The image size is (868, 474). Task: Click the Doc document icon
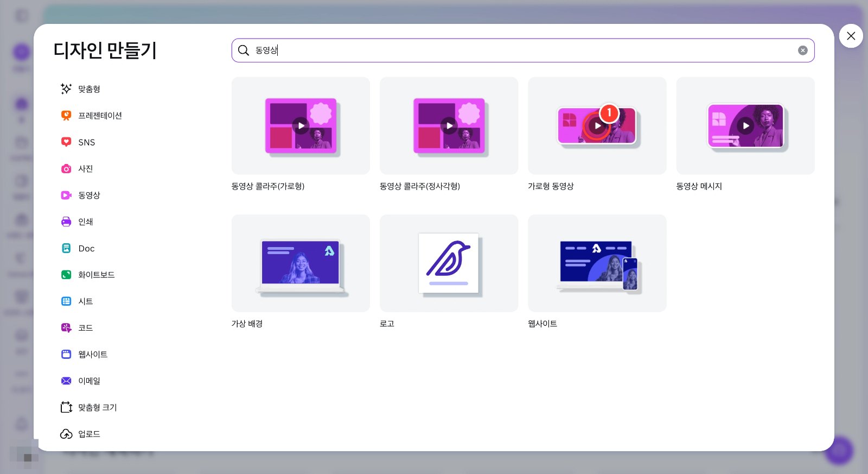(x=66, y=248)
